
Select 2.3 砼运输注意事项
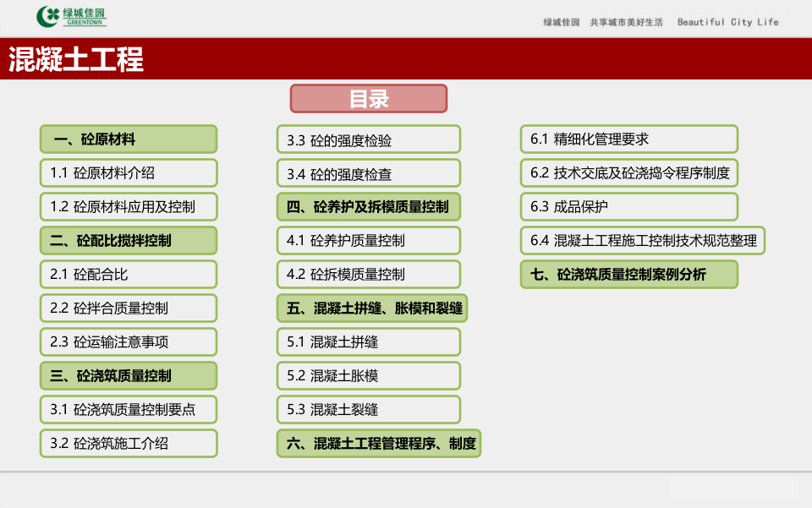click(x=129, y=342)
